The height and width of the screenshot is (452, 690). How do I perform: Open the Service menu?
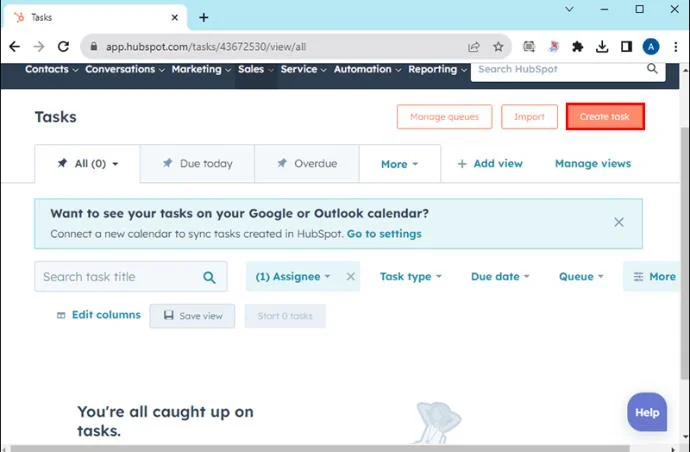coord(303,69)
